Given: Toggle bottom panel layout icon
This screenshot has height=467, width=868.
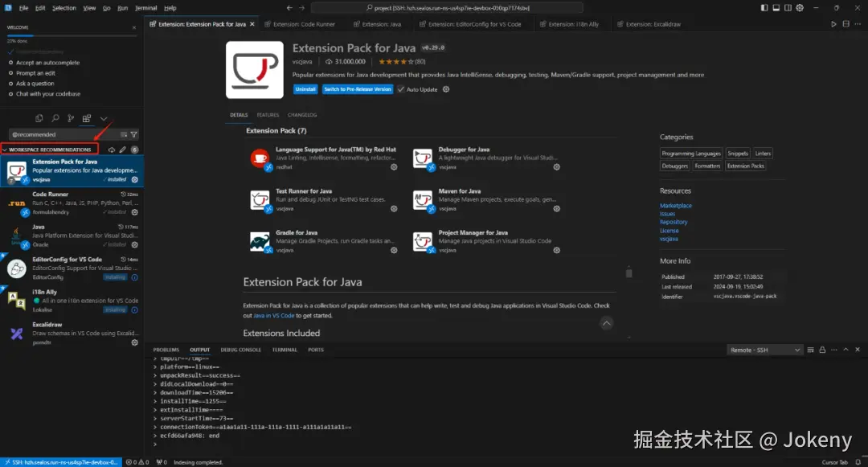Looking at the screenshot, I should 776,8.
